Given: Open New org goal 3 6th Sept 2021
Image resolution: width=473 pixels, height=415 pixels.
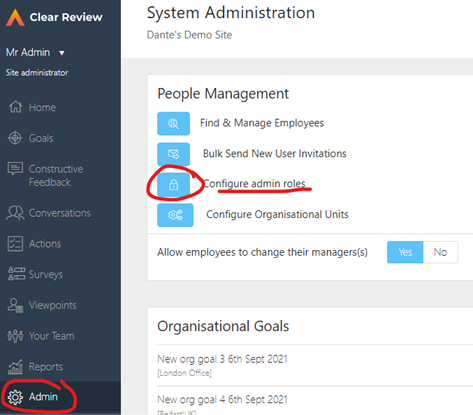Looking at the screenshot, I should click(222, 359).
